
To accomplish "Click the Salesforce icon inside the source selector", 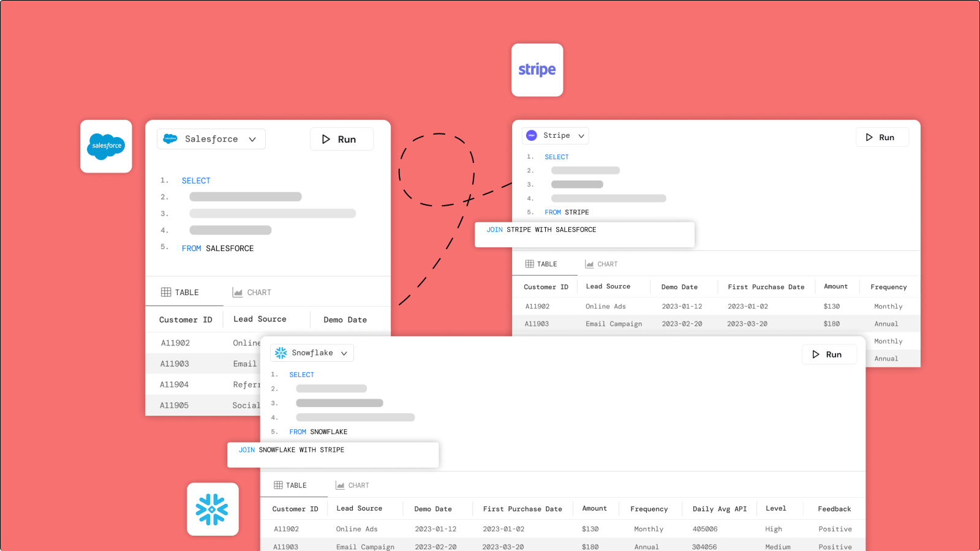I will (170, 139).
